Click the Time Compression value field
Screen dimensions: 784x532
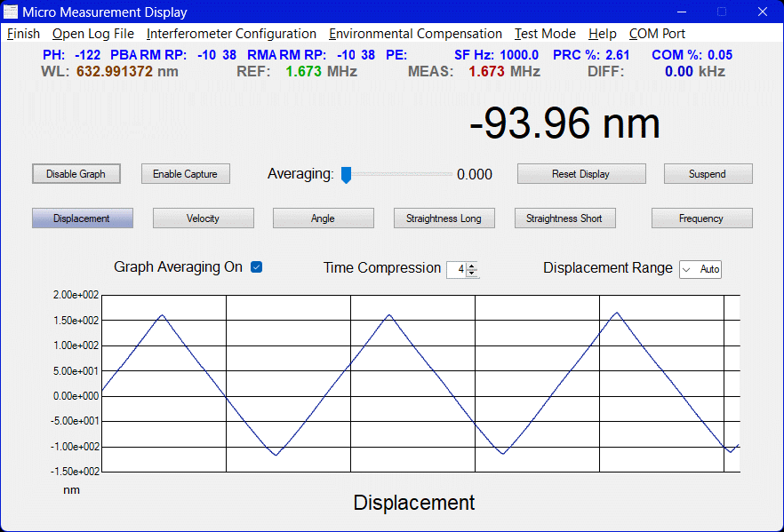(457, 269)
